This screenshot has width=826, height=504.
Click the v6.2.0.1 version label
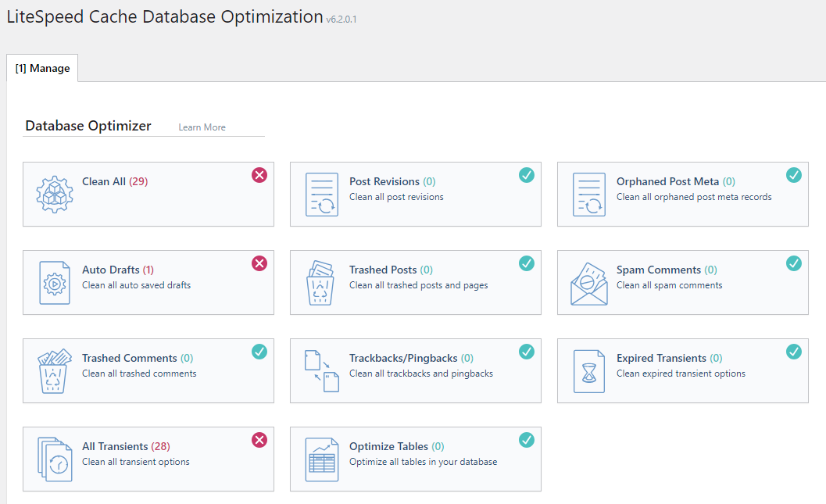tap(341, 20)
